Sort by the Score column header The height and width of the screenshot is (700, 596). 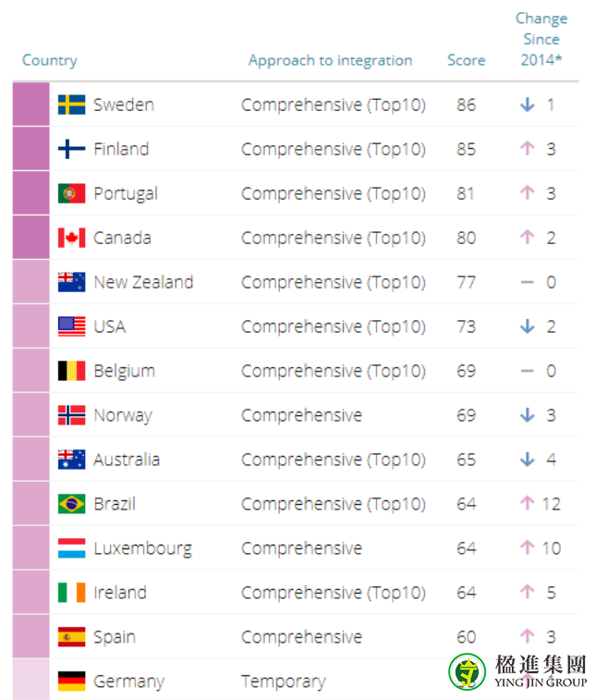pos(467,60)
